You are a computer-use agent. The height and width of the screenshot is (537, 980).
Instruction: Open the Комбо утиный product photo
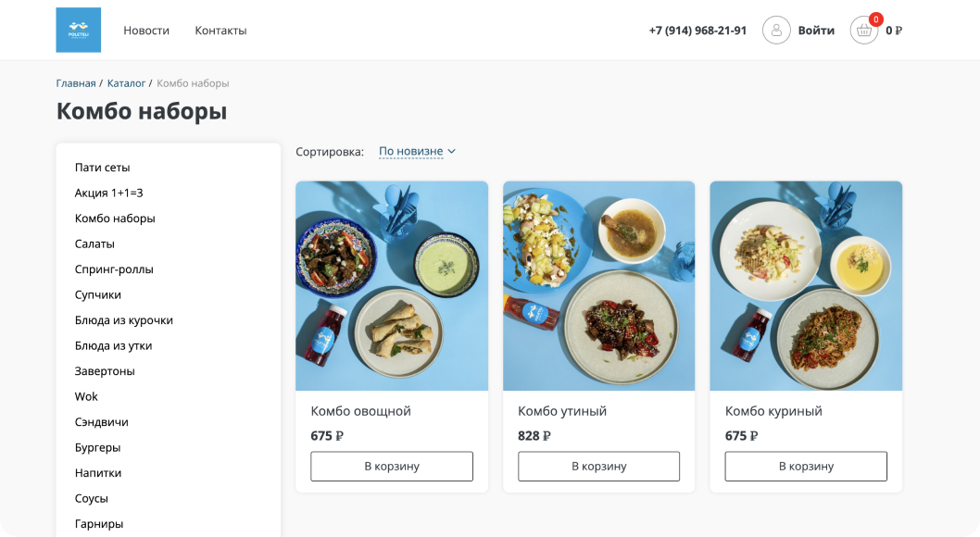coord(598,285)
